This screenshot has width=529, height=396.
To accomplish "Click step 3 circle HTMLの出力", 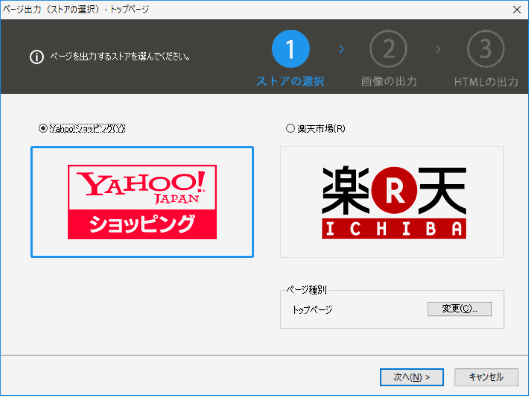I will pyautogui.click(x=485, y=49).
